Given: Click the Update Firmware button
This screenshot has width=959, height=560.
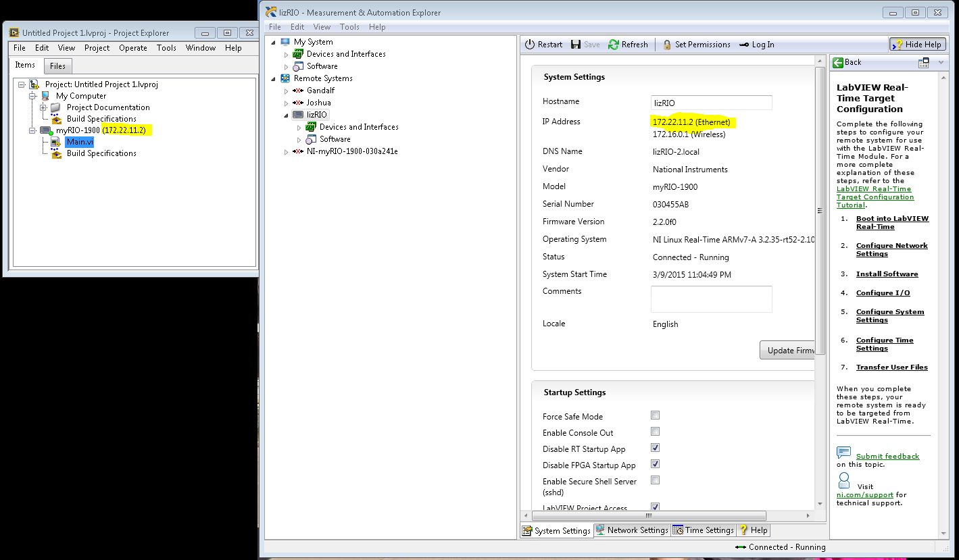Looking at the screenshot, I should point(788,351).
